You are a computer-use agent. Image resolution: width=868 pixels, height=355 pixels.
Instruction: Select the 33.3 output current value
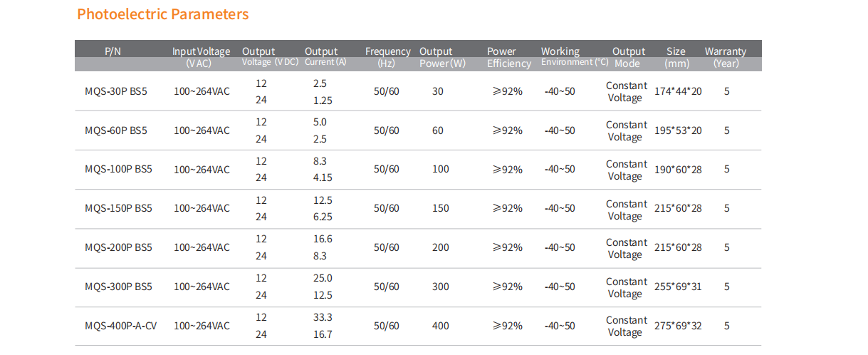click(323, 317)
